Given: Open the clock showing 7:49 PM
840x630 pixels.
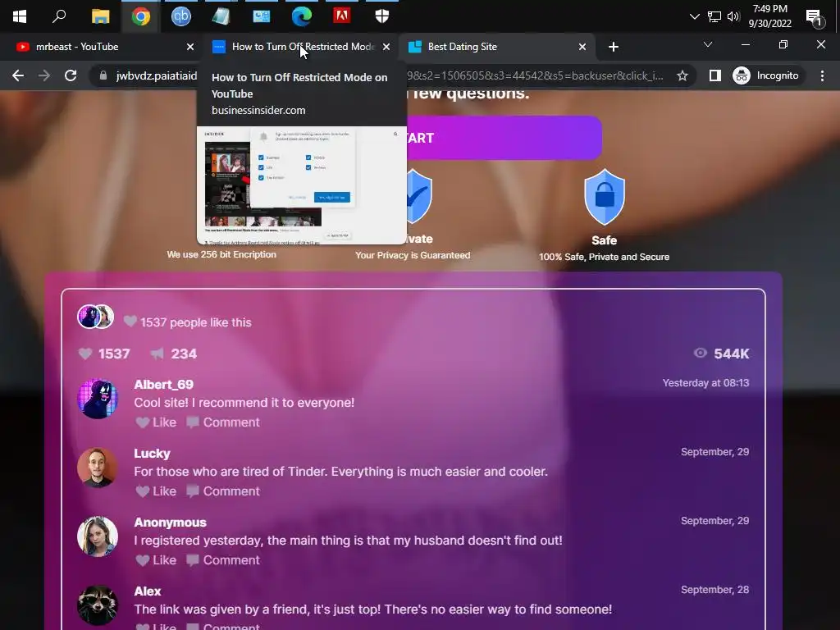Looking at the screenshot, I should pos(769,16).
